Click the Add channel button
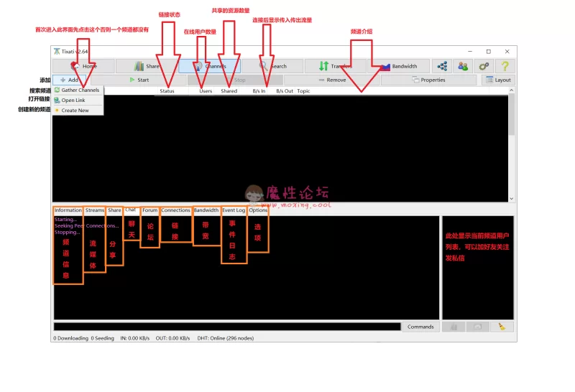The height and width of the screenshot is (392, 575). tap(69, 80)
